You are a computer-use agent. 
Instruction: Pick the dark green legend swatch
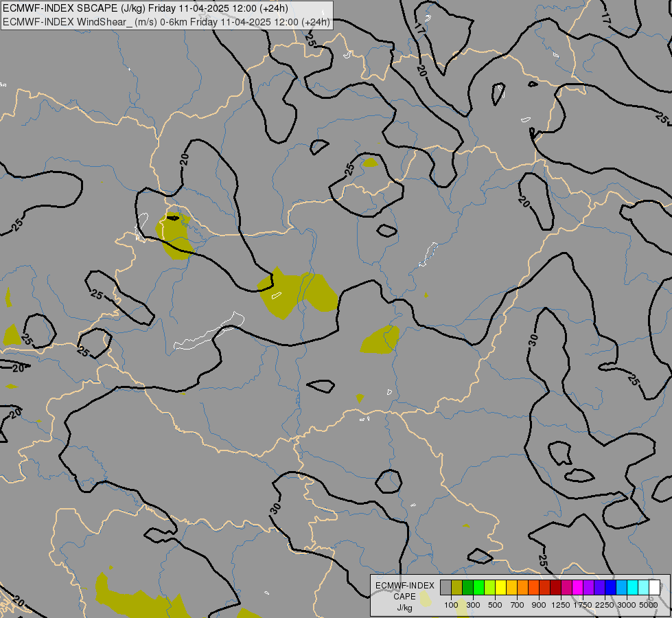(x=468, y=587)
